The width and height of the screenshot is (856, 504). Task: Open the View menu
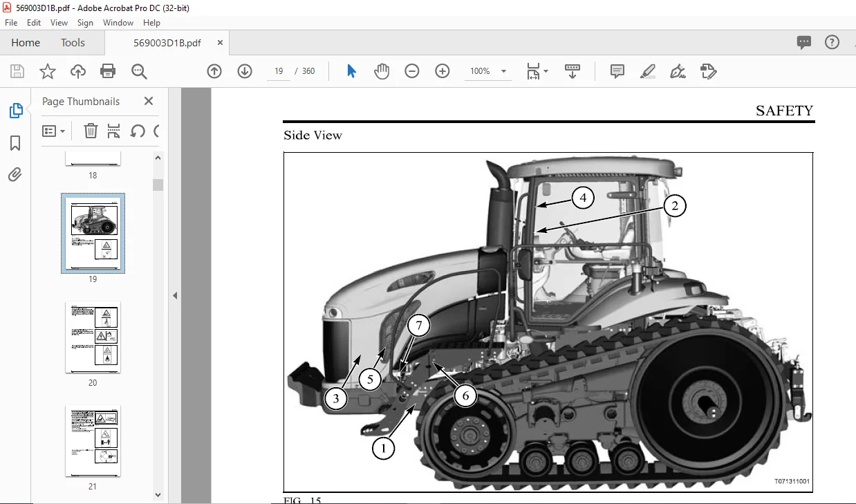point(59,23)
